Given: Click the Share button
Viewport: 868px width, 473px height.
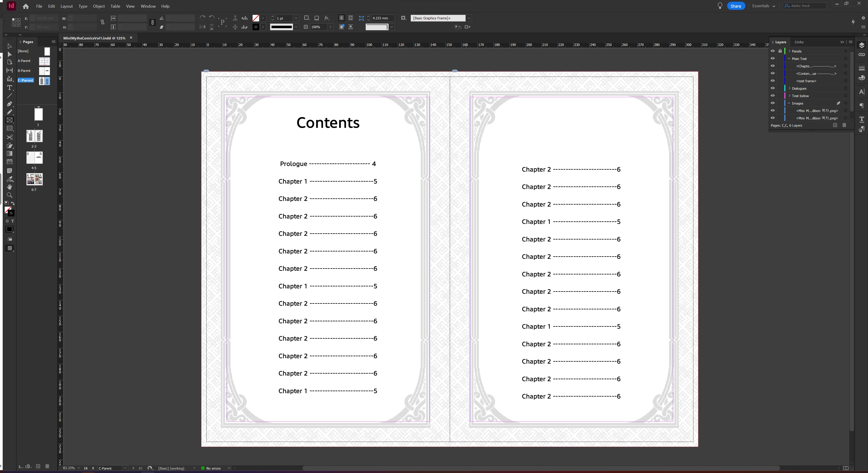Looking at the screenshot, I should pyautogui.click(x=736, y=6).
